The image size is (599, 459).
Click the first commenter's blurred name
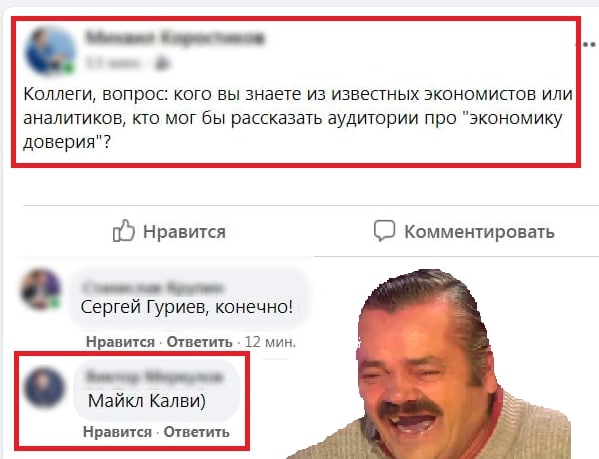tap(153, 287)
